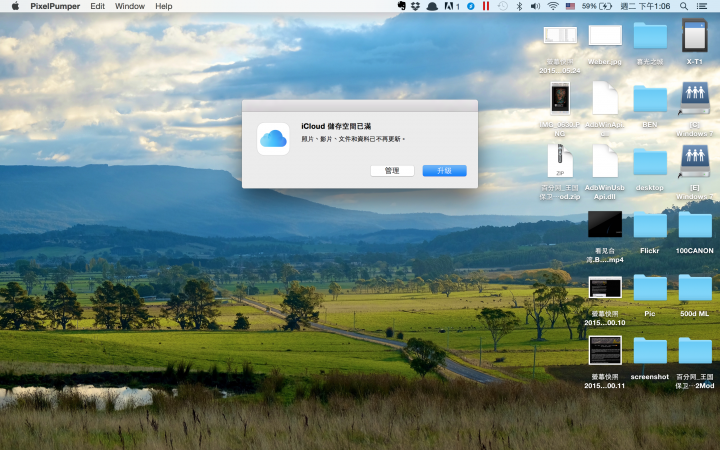
Task: Select the folder ending in 2Mod
Action: 694,351
